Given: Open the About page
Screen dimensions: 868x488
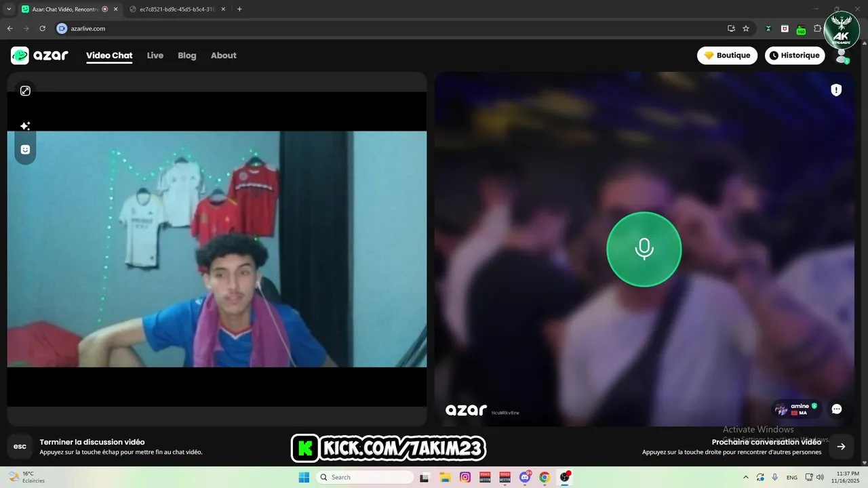Looking at the screenshot, I should click(224, 56).
